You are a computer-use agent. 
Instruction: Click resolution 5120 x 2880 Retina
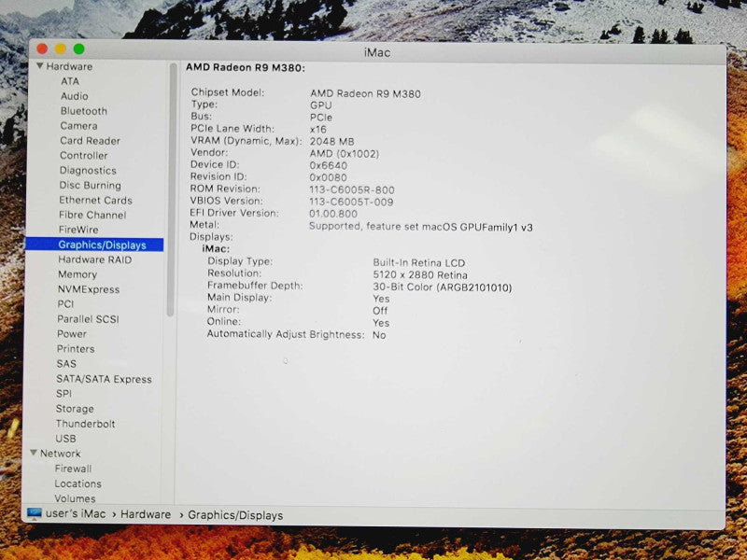[419, 274]
